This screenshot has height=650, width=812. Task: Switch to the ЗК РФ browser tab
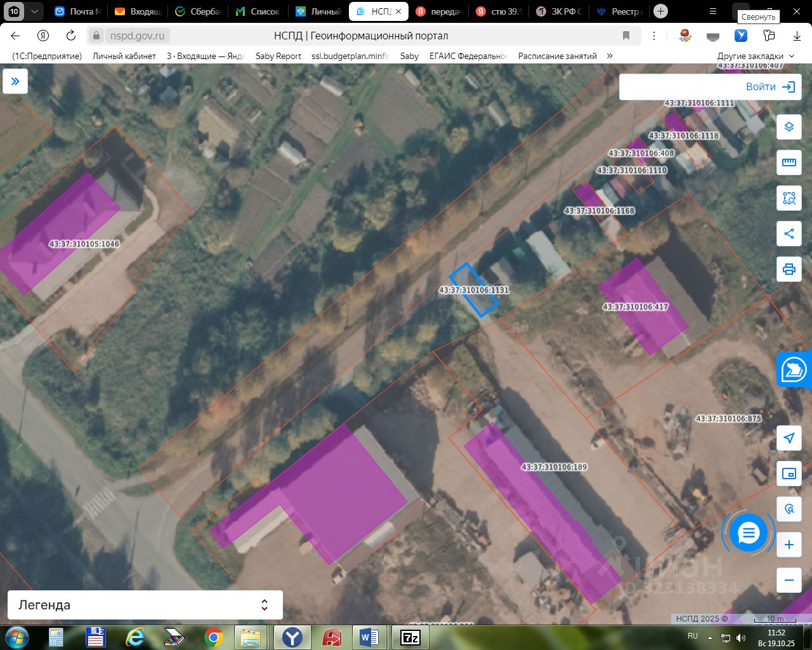coord(560,11)
